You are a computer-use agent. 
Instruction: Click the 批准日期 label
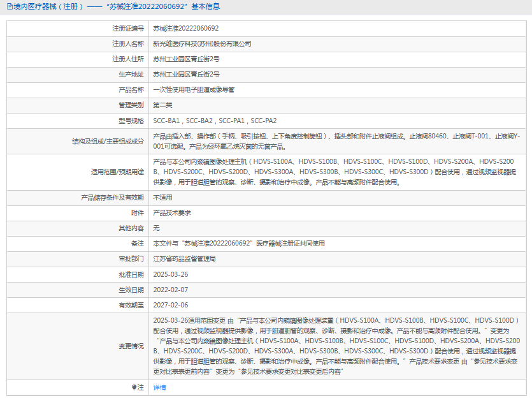pyautogui.click(x=131, y=274)
